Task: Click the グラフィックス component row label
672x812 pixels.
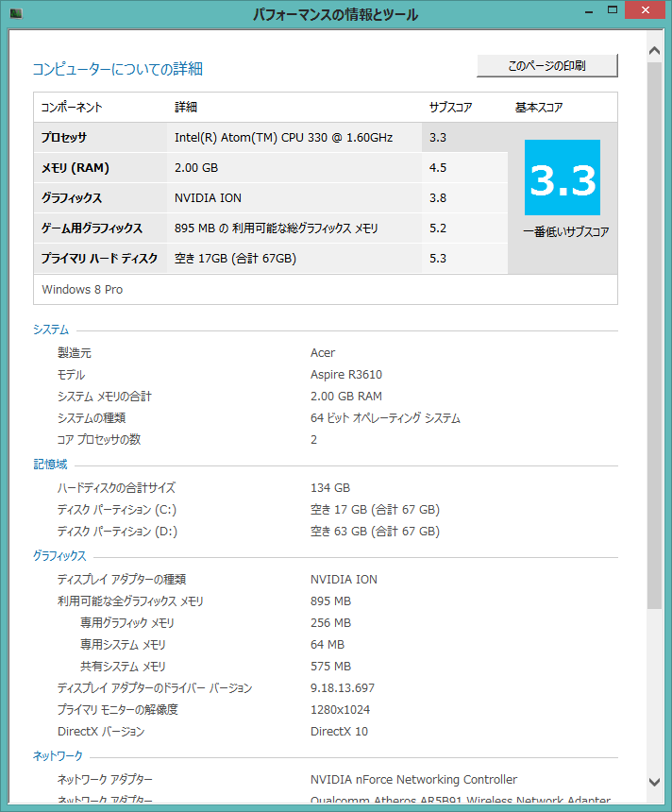Action: 72,198
